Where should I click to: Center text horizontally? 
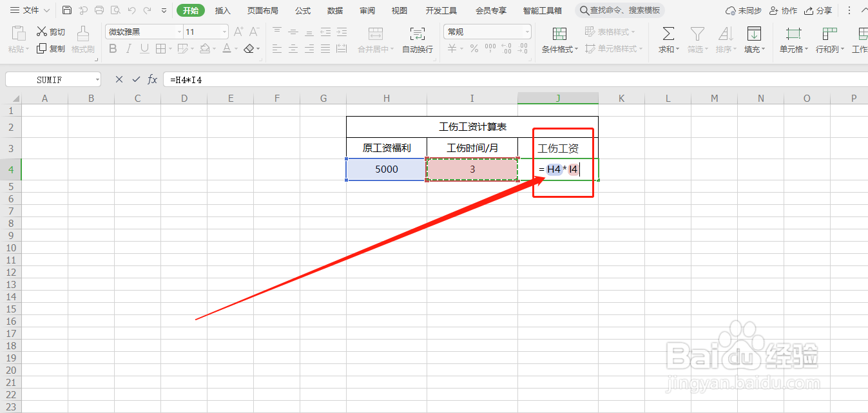pos(293,48)
